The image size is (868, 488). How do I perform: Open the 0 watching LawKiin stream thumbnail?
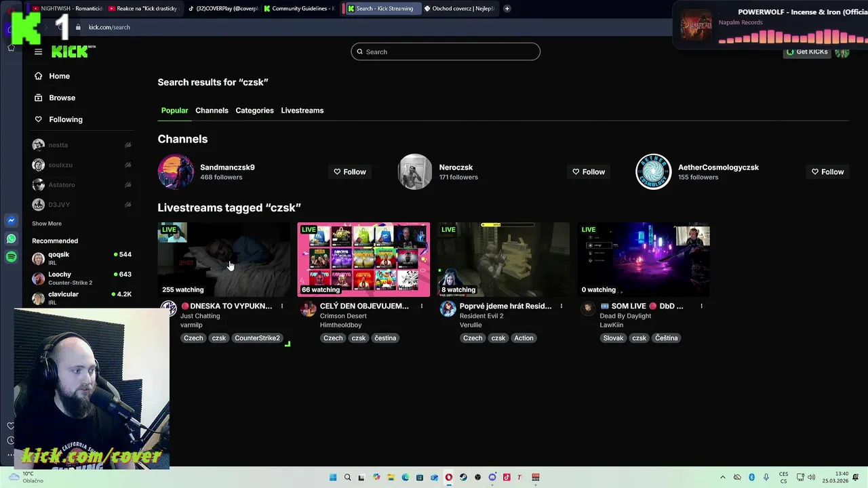pos(644,260)
